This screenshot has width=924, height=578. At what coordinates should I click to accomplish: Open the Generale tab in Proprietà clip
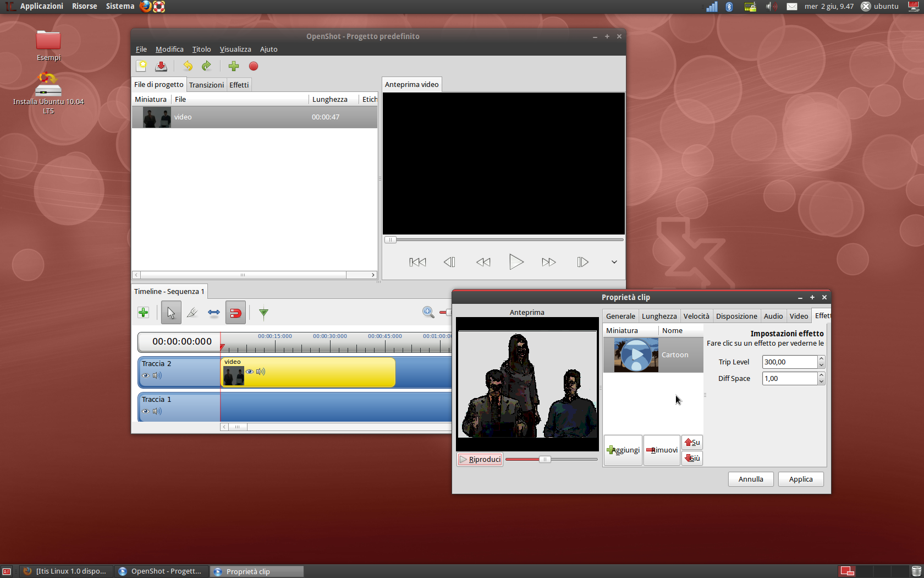click(x=620, y=316)
